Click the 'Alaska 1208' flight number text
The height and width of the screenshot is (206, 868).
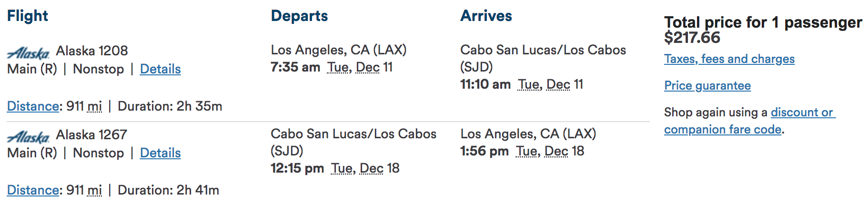tap(92, 51)
